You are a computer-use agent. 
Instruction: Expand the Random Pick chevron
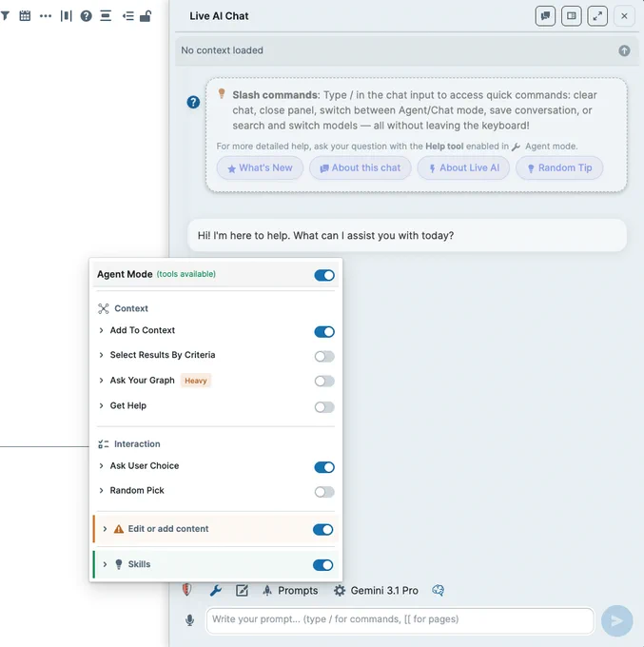coord(101,490)
